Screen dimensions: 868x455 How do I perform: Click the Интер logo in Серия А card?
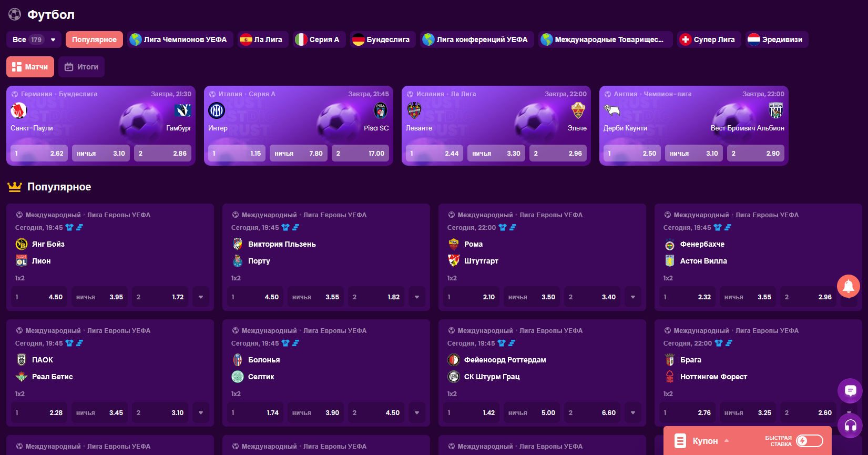tap(217, 110)
